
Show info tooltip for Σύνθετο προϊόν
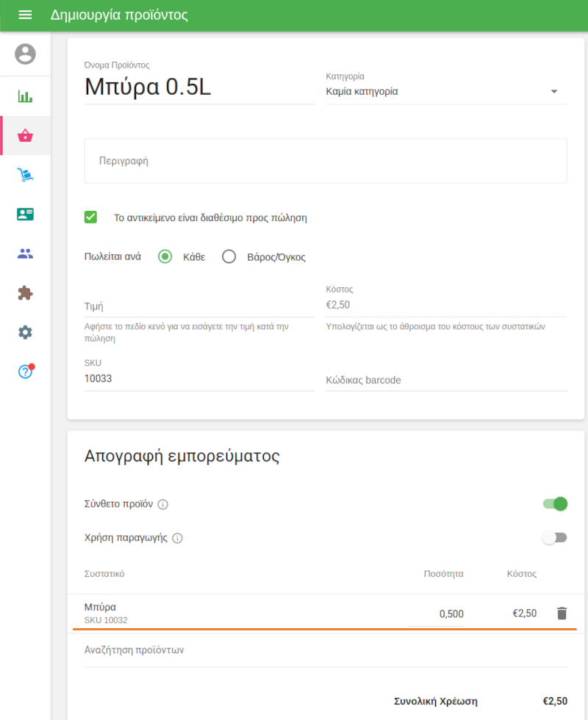pos(163,505)
